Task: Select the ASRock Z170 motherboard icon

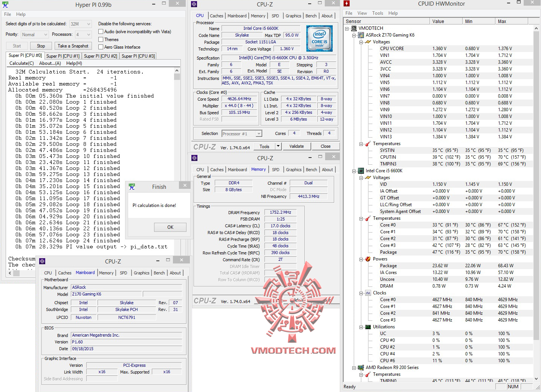Action: pyautogui.click(x=361, y=35)
